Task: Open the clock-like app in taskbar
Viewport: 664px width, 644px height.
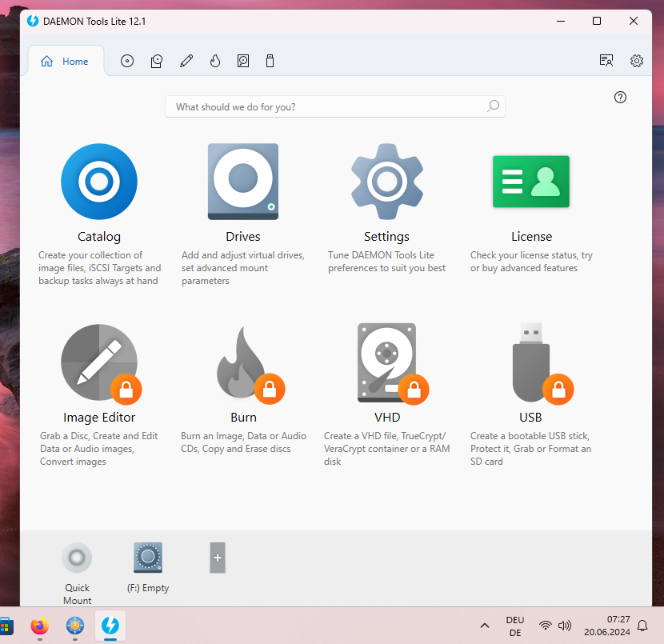Action: (75, 626)
